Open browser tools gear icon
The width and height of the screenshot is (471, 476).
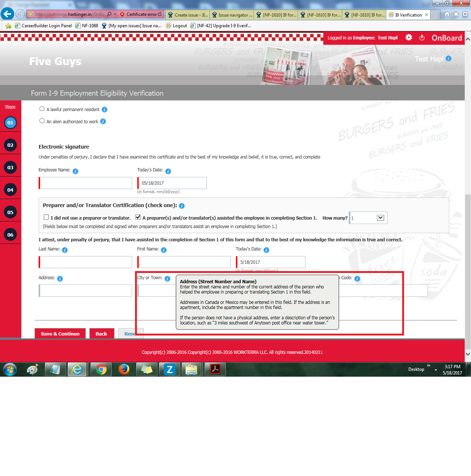(x=465, y=14)
